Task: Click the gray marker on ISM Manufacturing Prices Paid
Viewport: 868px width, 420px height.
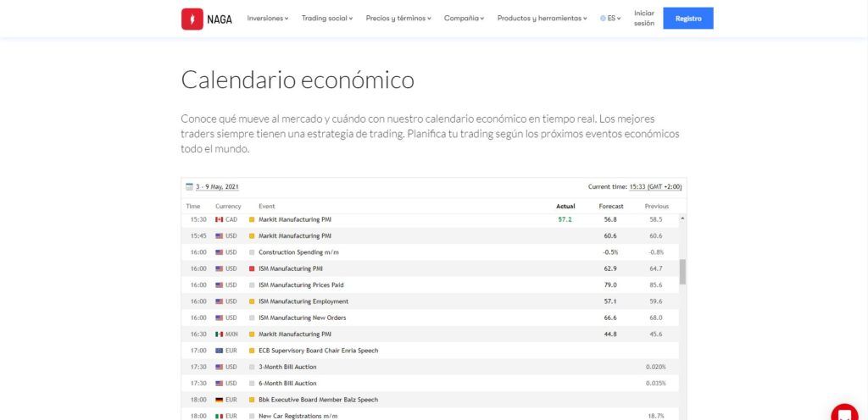Action: click(252, 285)
